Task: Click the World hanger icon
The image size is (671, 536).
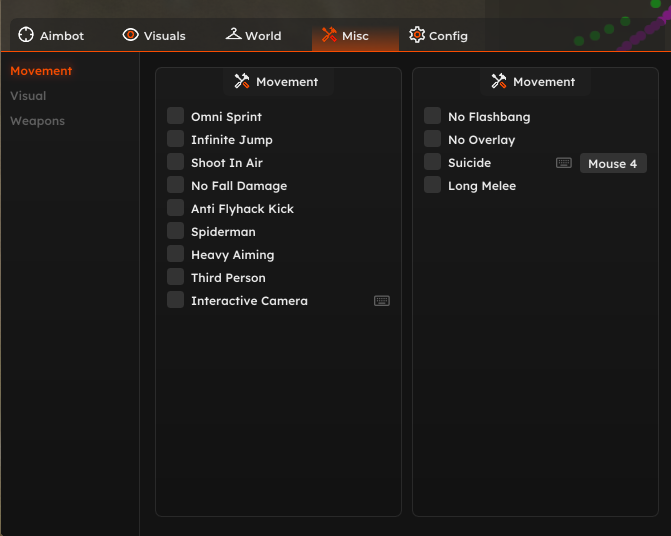Action: pyautogui.click(x=233, y=34)
